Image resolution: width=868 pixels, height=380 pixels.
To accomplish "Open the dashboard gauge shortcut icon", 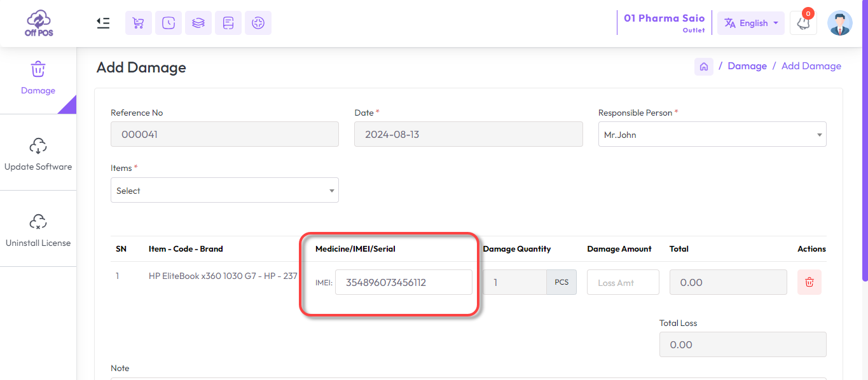I will coord(258,23).
